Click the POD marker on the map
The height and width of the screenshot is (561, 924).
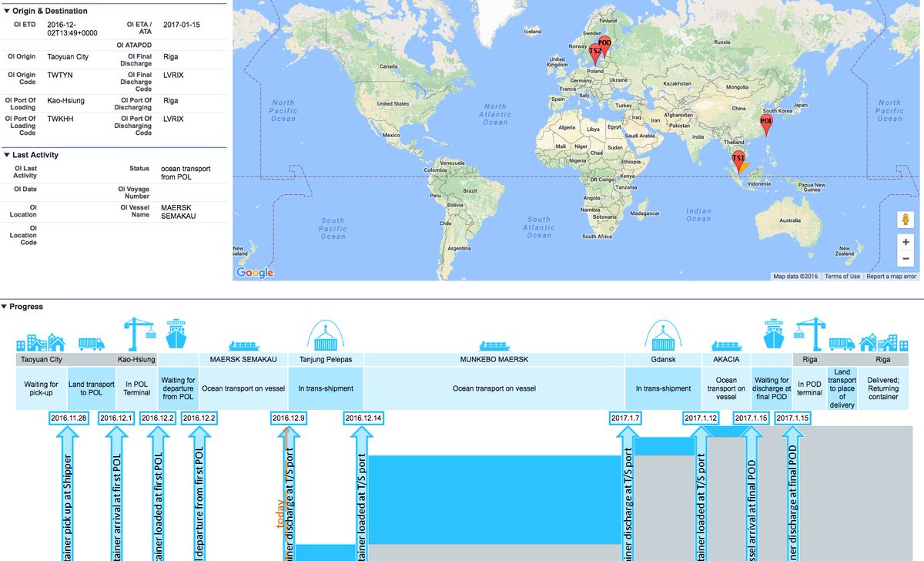tap(605, 45)
